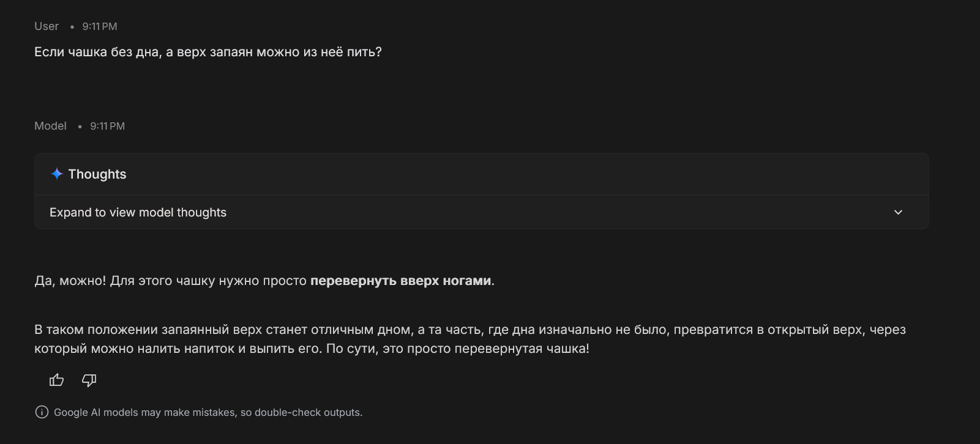The width and height of the screenshot is (980, 444).
Task: Click the "User" sender label
Action: [x=47, y=26]
